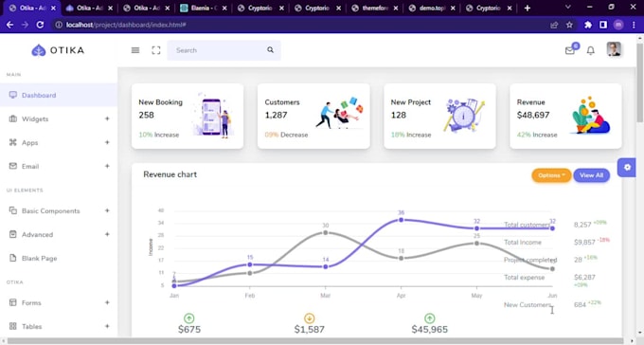Open the mail envelope notifications
Screen dimensions: 644x345
[x=570, y=50]
